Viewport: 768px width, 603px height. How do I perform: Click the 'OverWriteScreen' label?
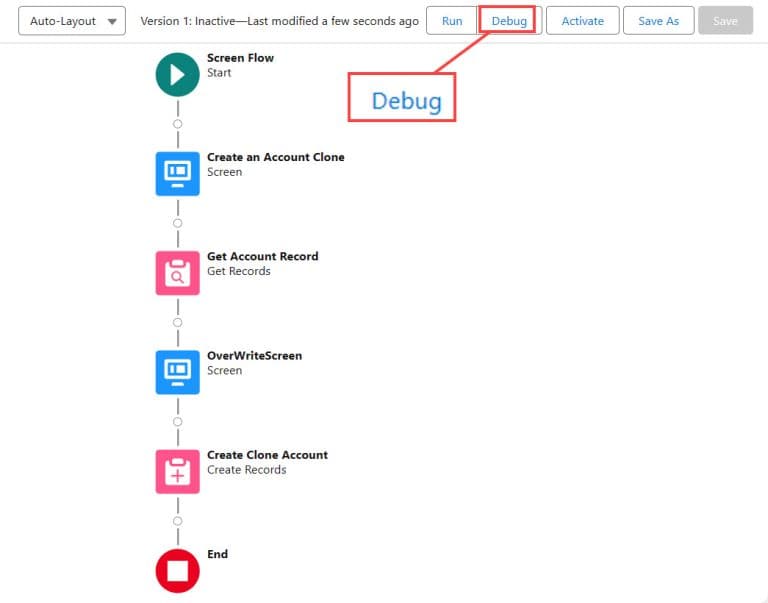click(x=254, y=356)
